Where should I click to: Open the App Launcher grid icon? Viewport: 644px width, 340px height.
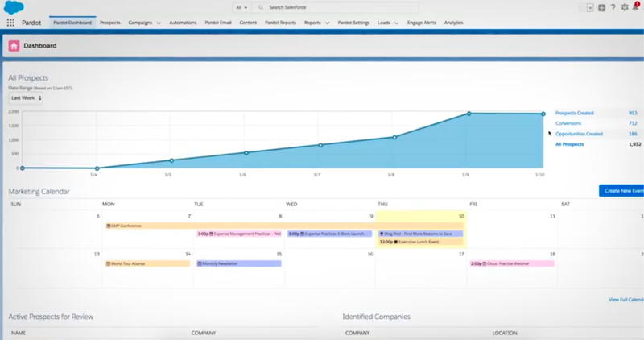coord(10,23)
